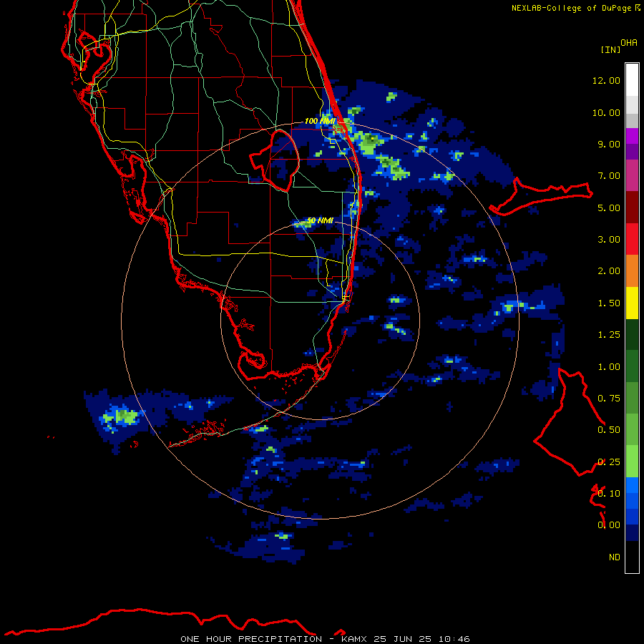Image resolution: width=644 pixels, height=644 pixels.
Task: Click the 10:46 timestamp in caption
Action: click(x=454, y=639)
